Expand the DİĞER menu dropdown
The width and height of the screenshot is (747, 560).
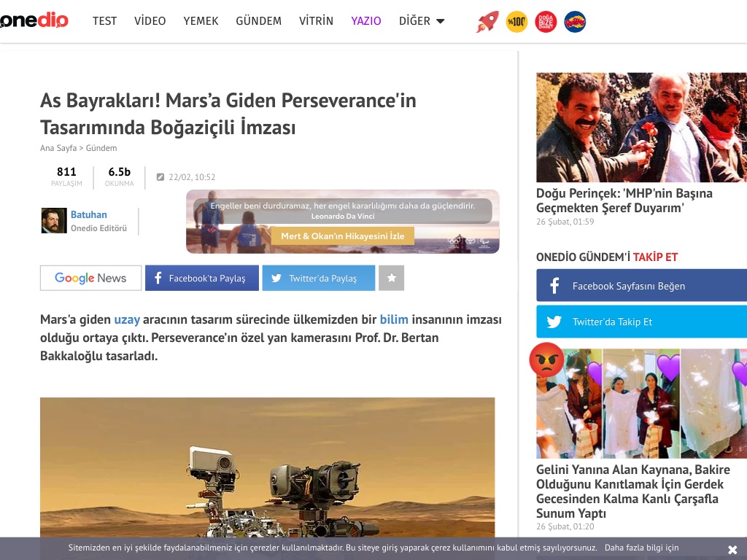point(422,21)
